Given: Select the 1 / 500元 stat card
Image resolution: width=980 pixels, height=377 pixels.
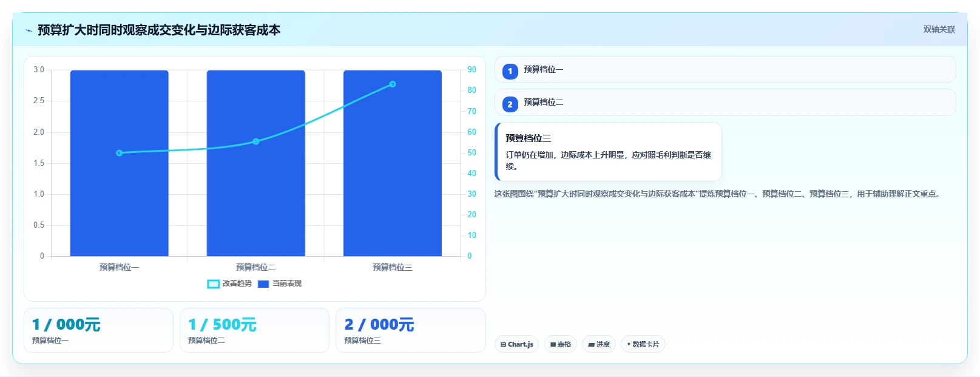Looking at the screenshot, I should 254,330.
